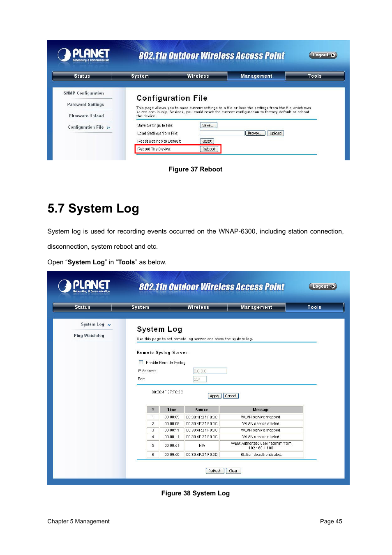Viewport: 392px width, 555px height.
Task: Click the N/A source cell in row 5
Action: pos(202,446)
